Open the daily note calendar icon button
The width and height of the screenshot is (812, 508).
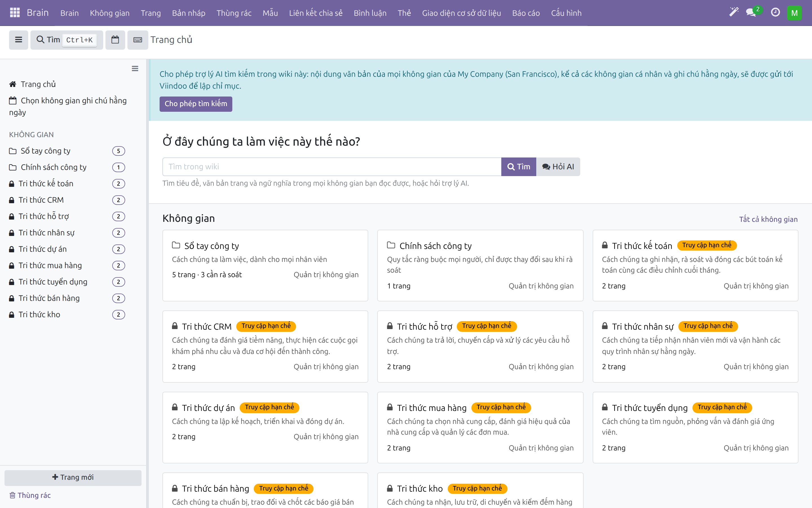coord(115,40)
